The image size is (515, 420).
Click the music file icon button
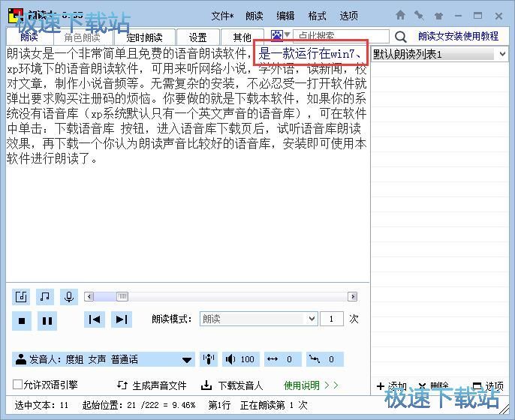pos(21,297)
